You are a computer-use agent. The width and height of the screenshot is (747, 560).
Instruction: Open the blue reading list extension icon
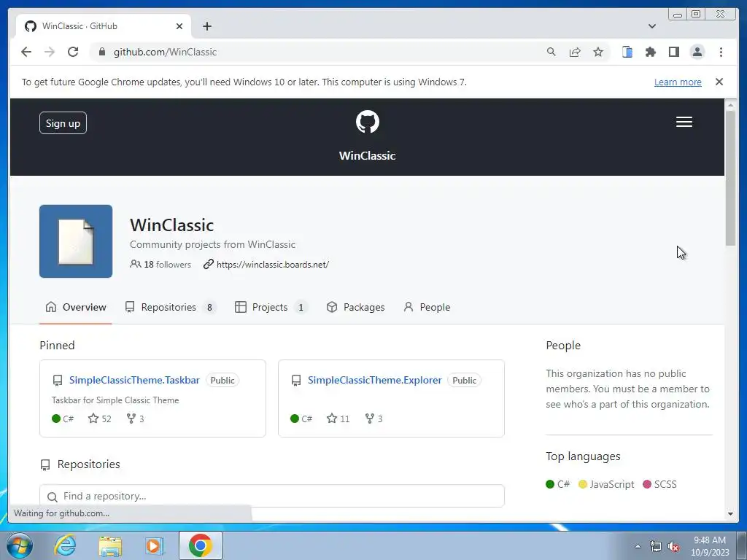[627, 52]
